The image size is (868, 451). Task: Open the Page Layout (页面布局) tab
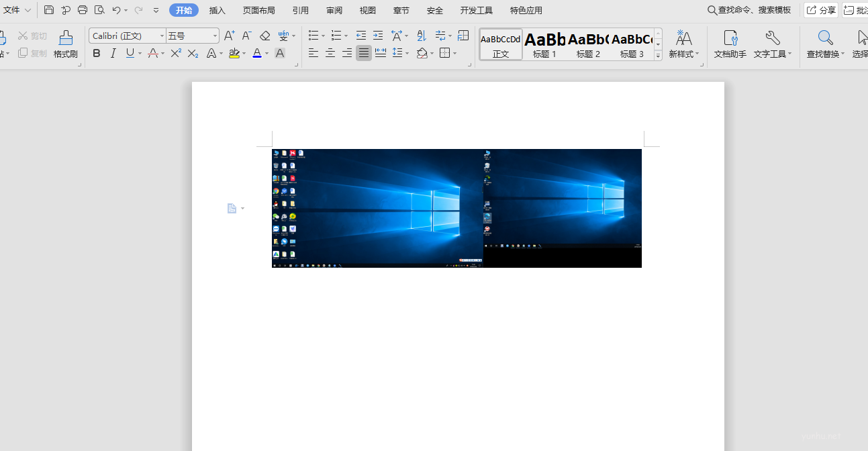click(258, 11)
